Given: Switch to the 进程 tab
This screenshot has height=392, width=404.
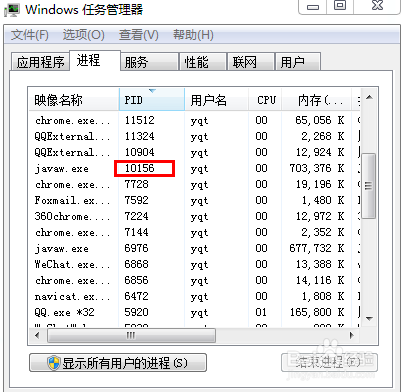Looking at the screenshot, I should tap(95, 61).
